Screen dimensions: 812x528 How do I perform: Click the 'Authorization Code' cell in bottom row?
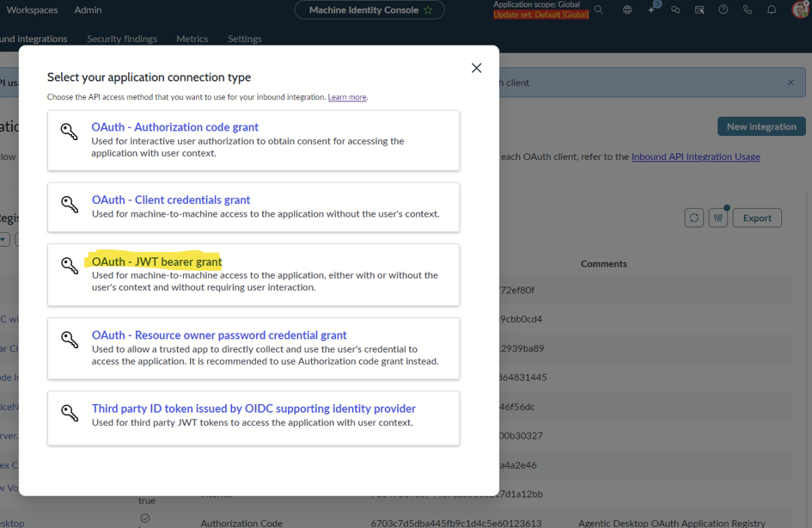pos(241,524)
